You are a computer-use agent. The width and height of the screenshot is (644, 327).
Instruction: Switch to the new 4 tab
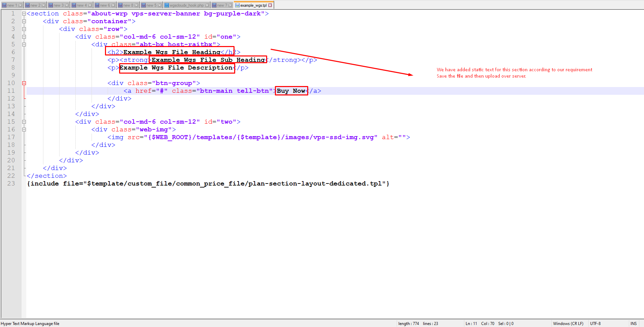[81, 5]
